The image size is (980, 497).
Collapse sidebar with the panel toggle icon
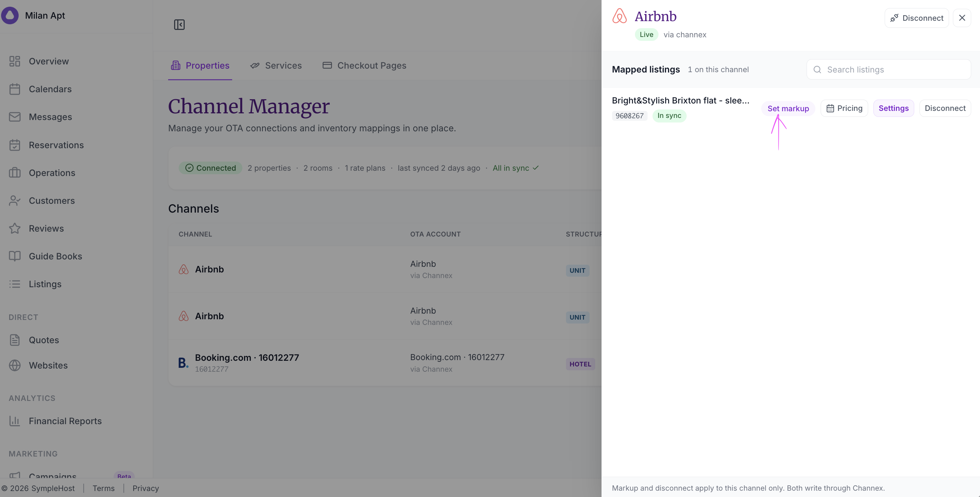[179, 25]
